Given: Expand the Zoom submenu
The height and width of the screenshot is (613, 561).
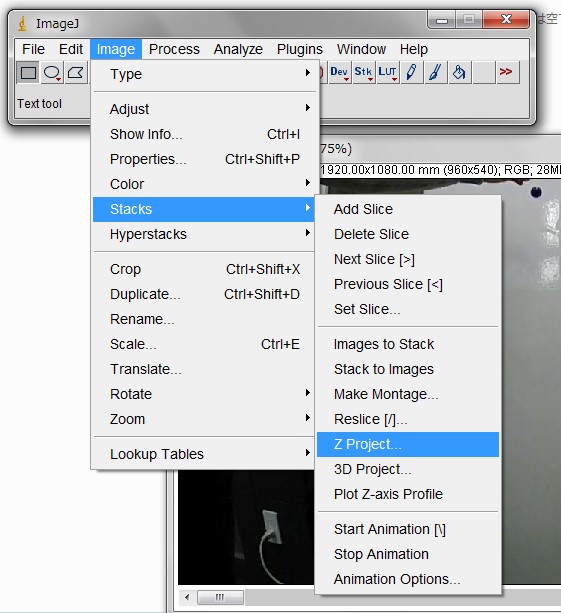Looking at the screenshot, I should (203, 419).
